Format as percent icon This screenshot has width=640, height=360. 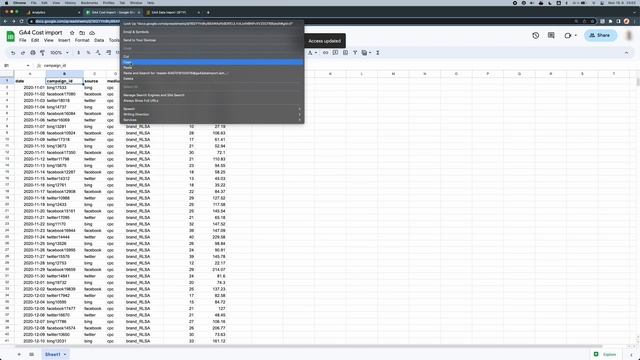(89, 53)
